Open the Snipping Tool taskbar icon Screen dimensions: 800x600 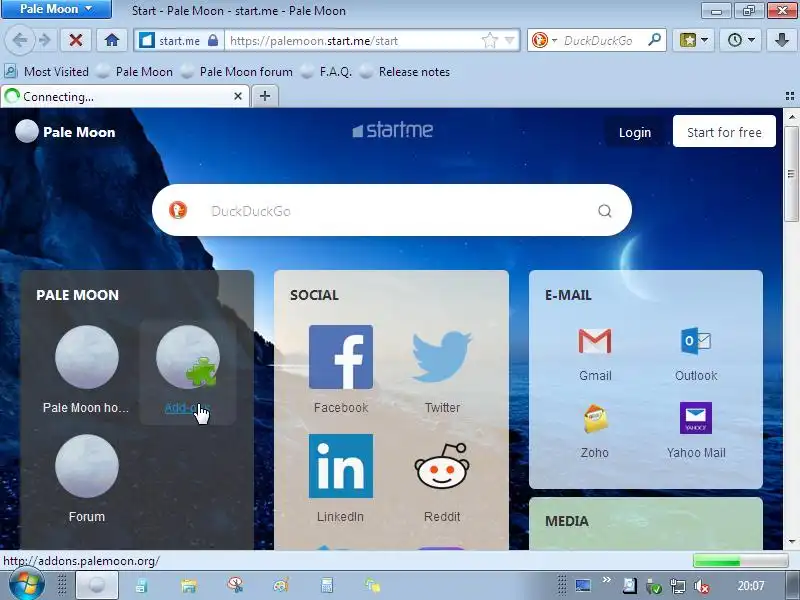coord(235,585)
